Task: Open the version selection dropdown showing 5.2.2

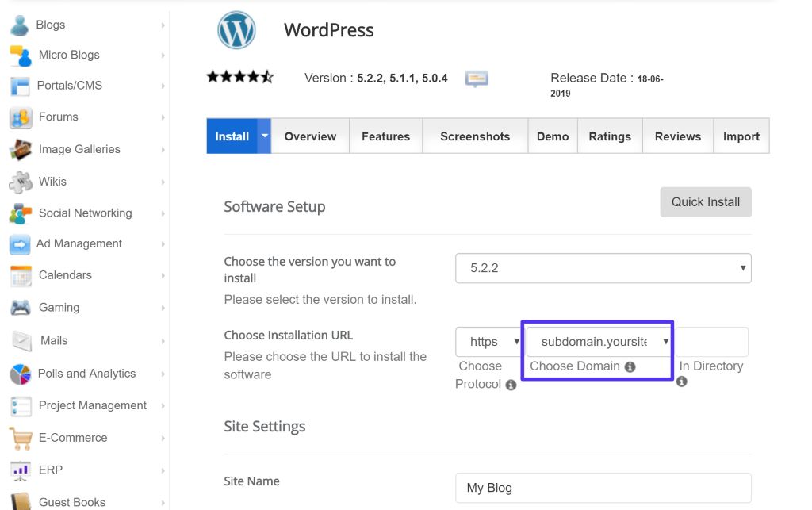Action: point(603,268)
